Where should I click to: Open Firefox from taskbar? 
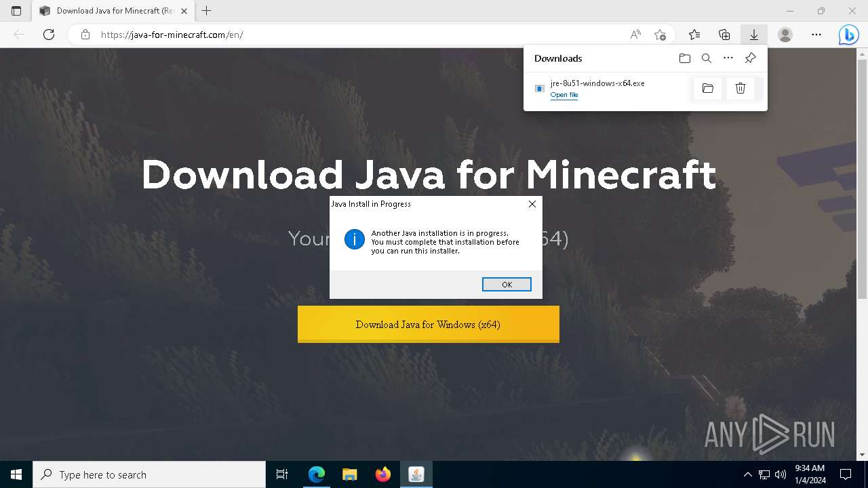coord(383,474)
